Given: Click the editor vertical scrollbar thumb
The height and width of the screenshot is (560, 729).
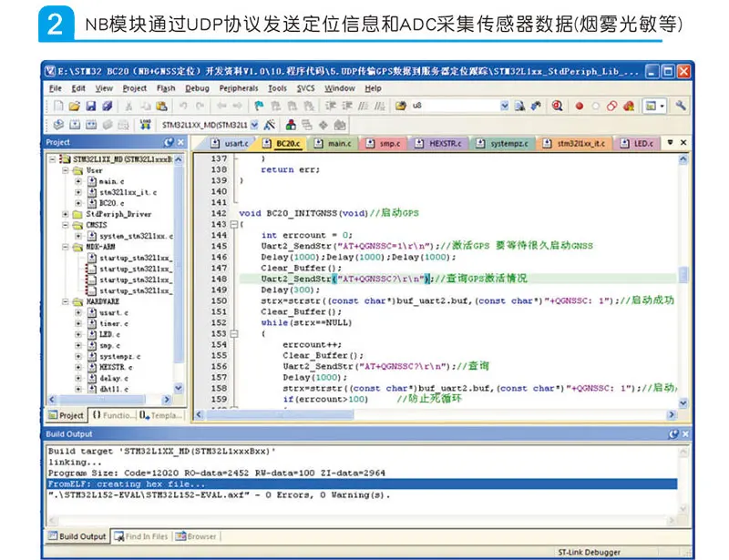Looking at the screenshot, I should pos(683,276).
